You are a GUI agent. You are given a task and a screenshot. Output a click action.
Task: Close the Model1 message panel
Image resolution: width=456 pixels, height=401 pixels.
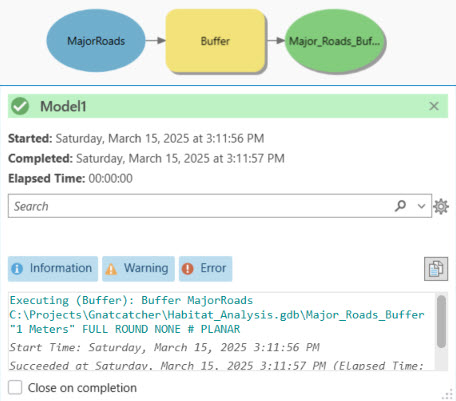point(434,106)
